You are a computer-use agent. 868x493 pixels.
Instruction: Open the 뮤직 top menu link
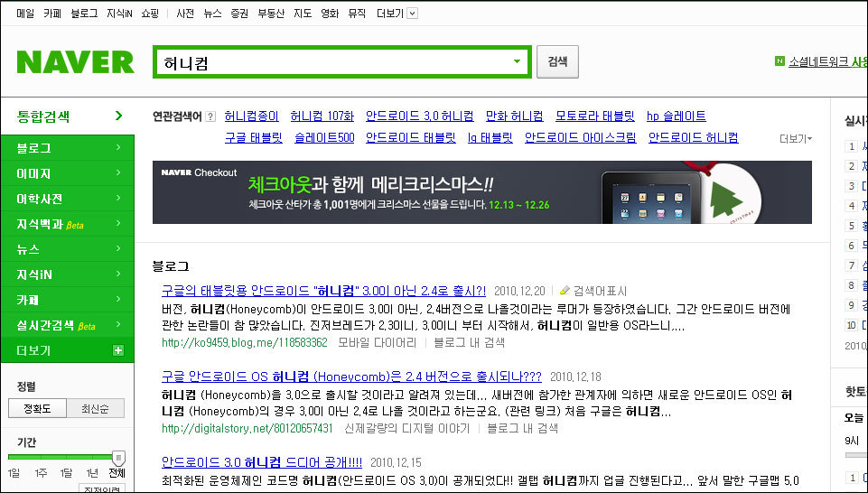coord(357,14)
